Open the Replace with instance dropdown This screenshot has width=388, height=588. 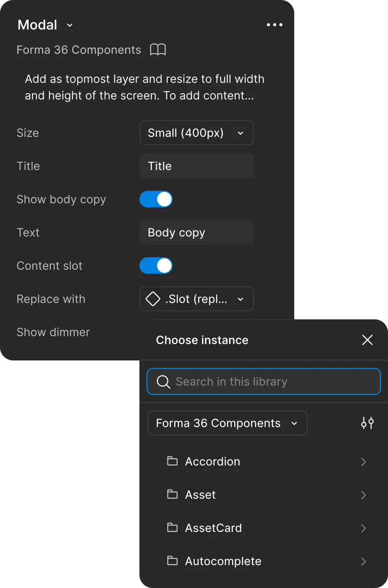pos(196,299)
